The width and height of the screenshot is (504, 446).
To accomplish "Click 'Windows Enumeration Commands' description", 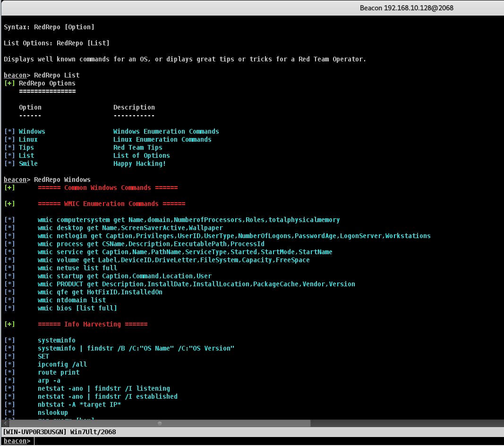I will pos(166,131).
